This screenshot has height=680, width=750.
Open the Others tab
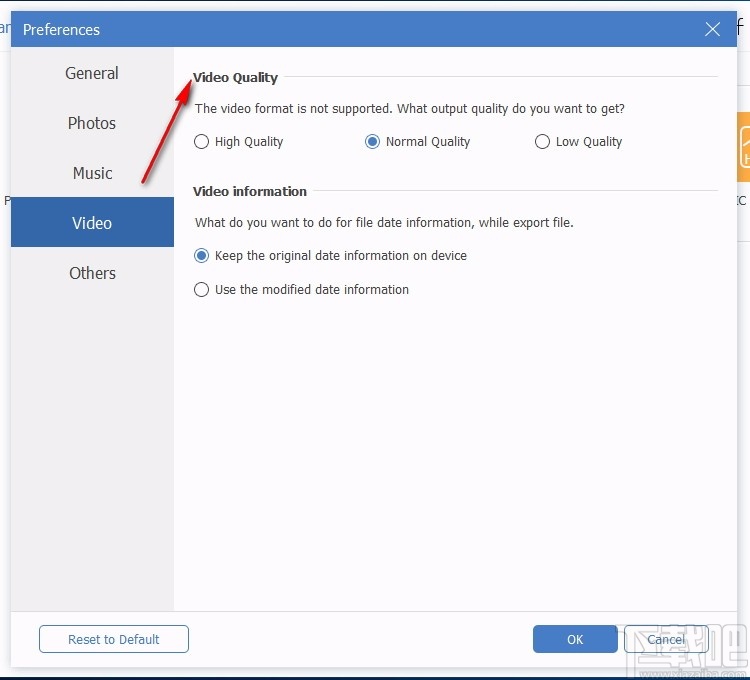click(x=92, y=273)
